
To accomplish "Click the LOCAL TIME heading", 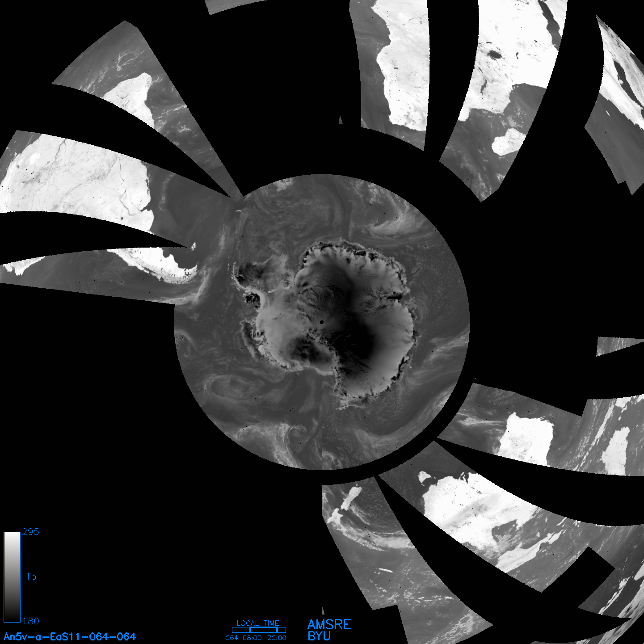I will click(x=258, y=623).
